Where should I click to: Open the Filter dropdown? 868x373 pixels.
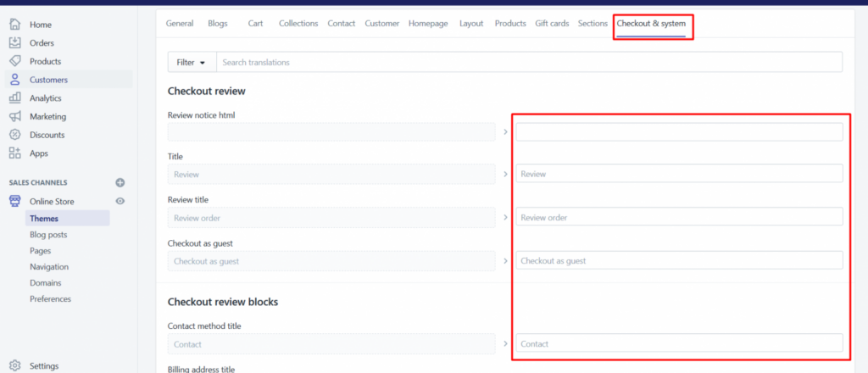point(192,63)
